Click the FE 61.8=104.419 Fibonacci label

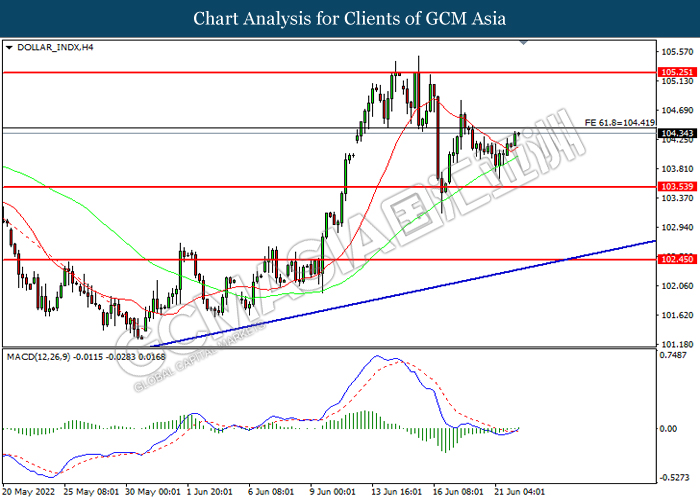tap(620, 122)
